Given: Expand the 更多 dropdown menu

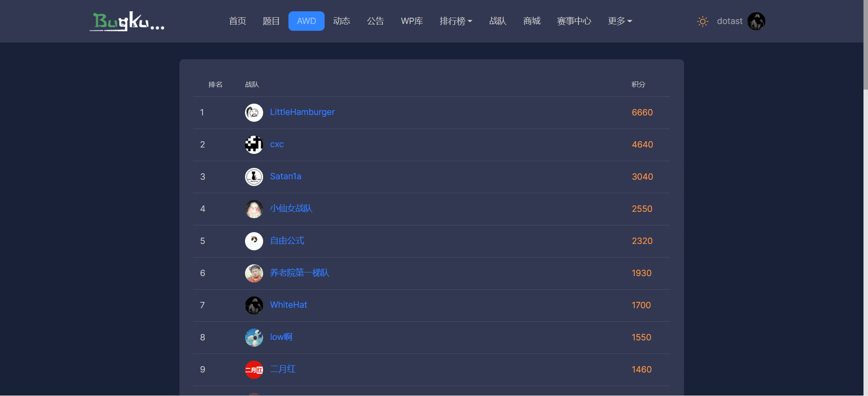Looking at the screenshot, I should point(620,21).
